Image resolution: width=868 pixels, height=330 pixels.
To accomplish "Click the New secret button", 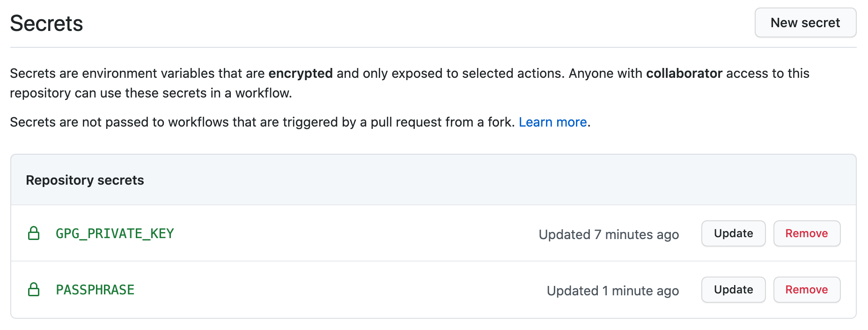I will (x=805, y=22).
